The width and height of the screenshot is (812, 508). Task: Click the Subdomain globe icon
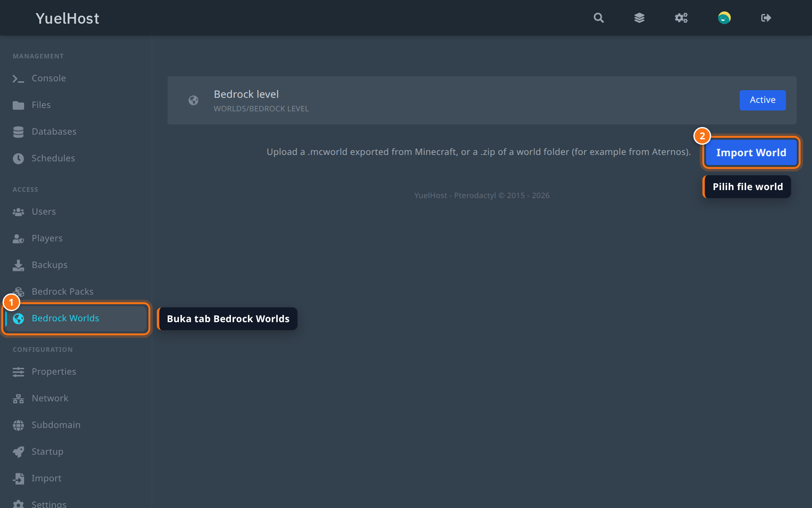pos(18,425)
